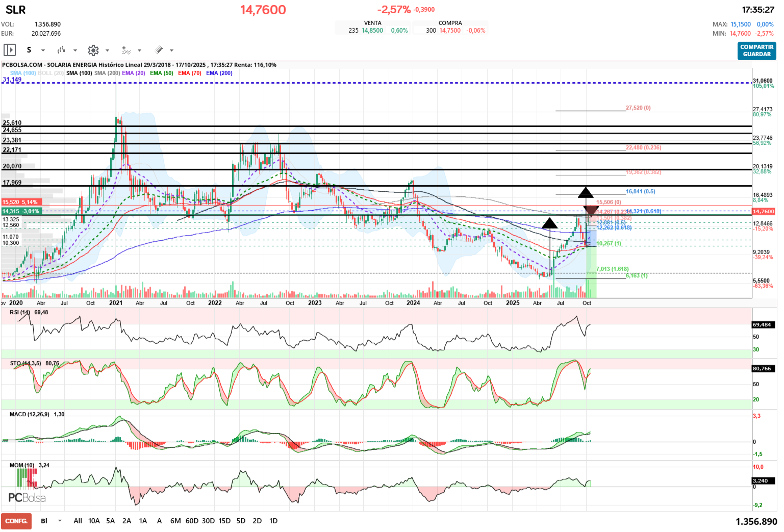Image resolution: width=784 pixels, height=532 pixels.
Task: Select the pencil drawing tool icon
Action: tap(159, 50)
